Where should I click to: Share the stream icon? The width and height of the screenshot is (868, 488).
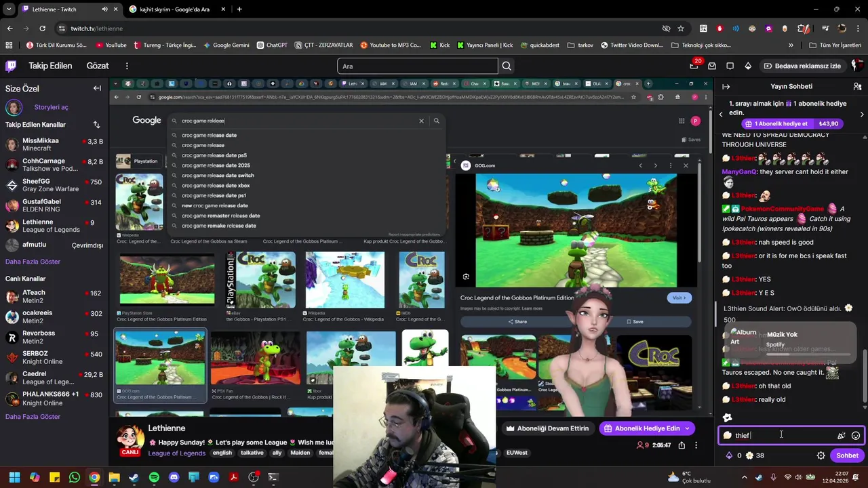(682, 445)
